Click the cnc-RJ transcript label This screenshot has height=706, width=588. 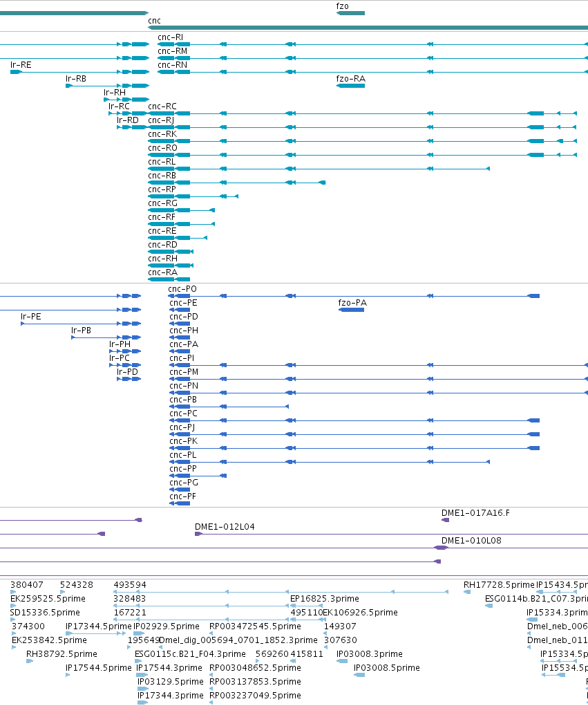[x=161, y=120]
